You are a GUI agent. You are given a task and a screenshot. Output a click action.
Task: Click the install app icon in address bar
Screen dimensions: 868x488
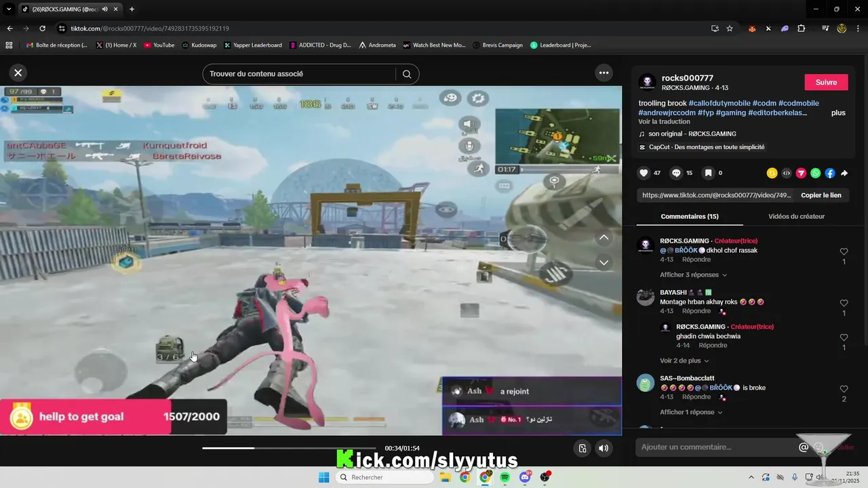click(715, 28)
